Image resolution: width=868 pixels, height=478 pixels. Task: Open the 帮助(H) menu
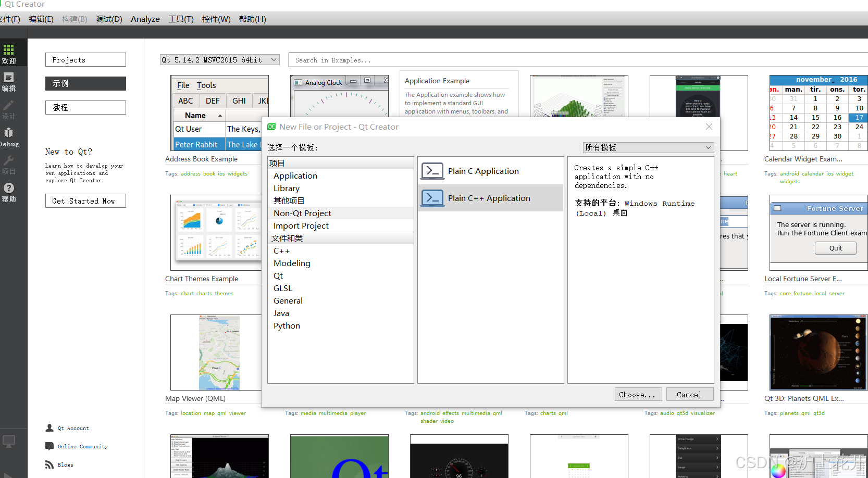[253, 19]
